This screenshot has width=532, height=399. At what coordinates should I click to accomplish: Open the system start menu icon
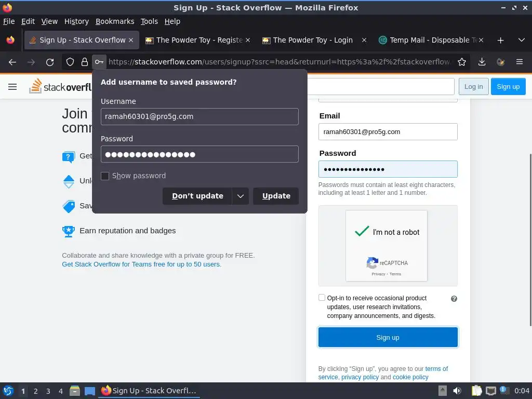point(8,391)
